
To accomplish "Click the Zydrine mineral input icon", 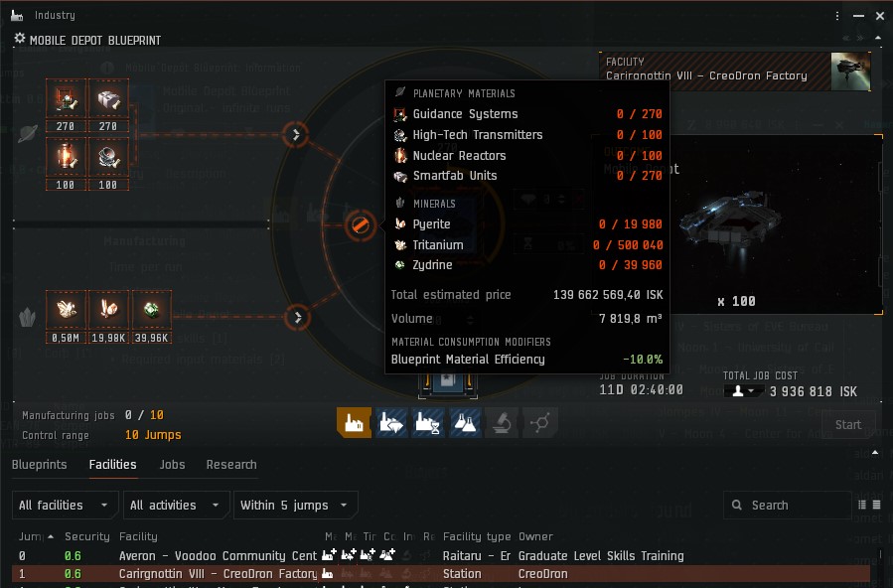I will coord(152,310).
